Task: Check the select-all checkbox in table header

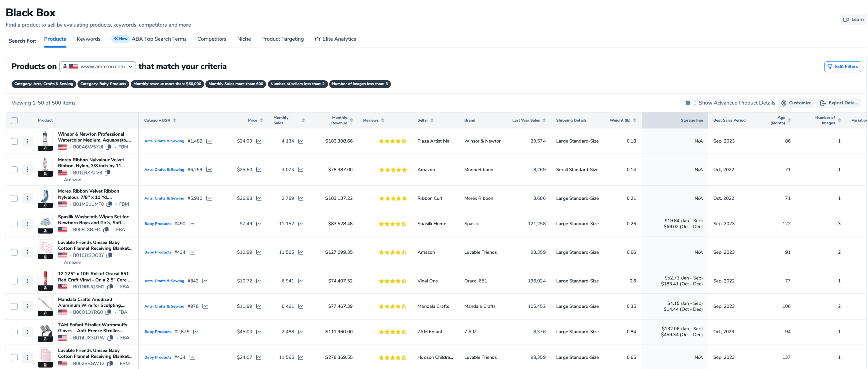Action: (14, 120)
